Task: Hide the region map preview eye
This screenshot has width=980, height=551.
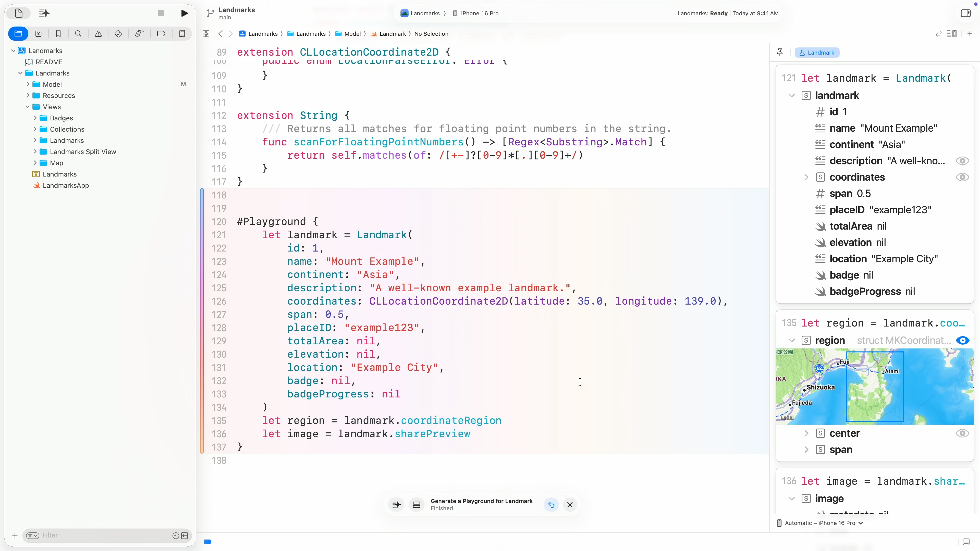Action: click(962, 340)
